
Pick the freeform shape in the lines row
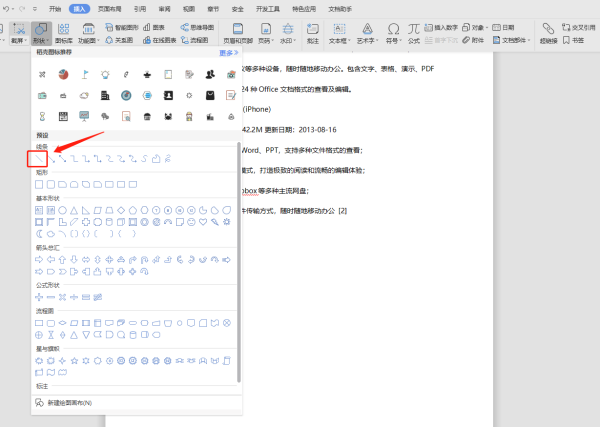pos(156,158)
